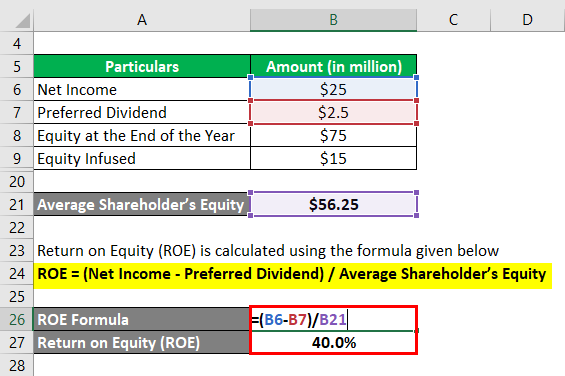This screenshot has height=376, width=565.
Task: Select the Equity Infused label cell
Action: 142,159
